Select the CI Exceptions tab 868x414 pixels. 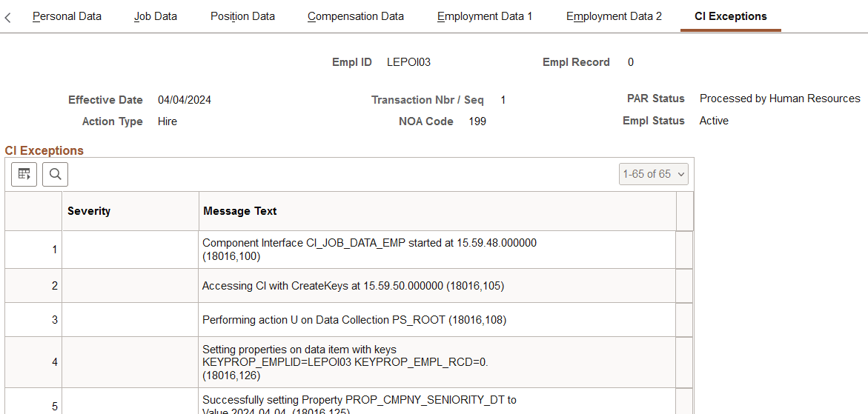731,16
